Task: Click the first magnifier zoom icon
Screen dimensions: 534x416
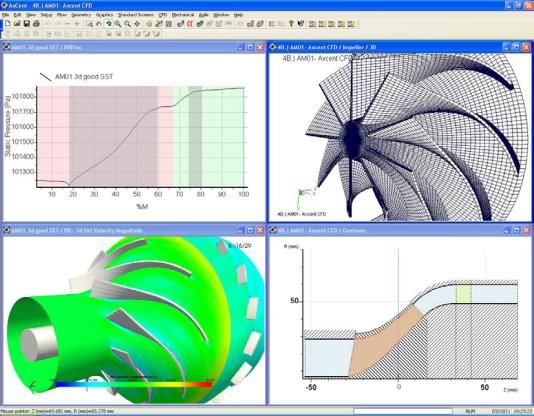Action: pos(118,24)
